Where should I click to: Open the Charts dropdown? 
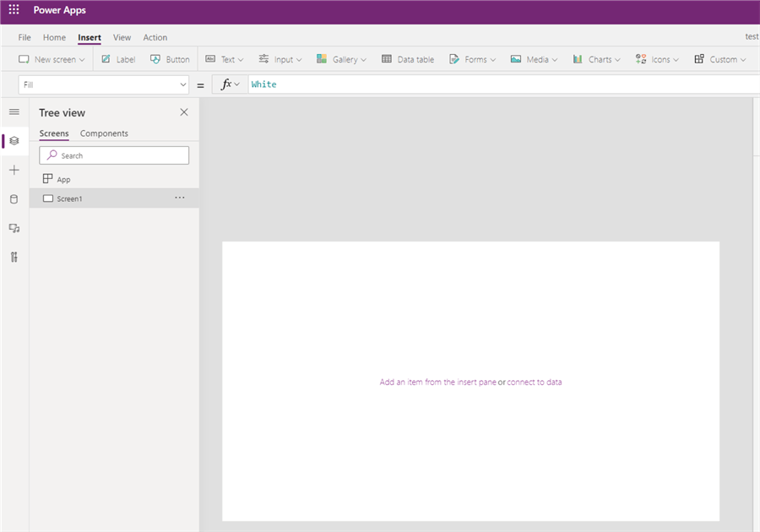[x=596, y=59]
